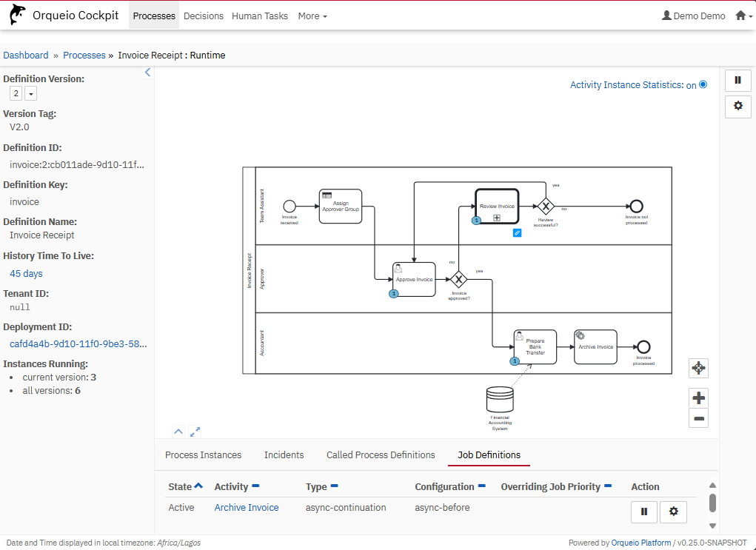Open the Definition Version dropdown

coord(30,93)
